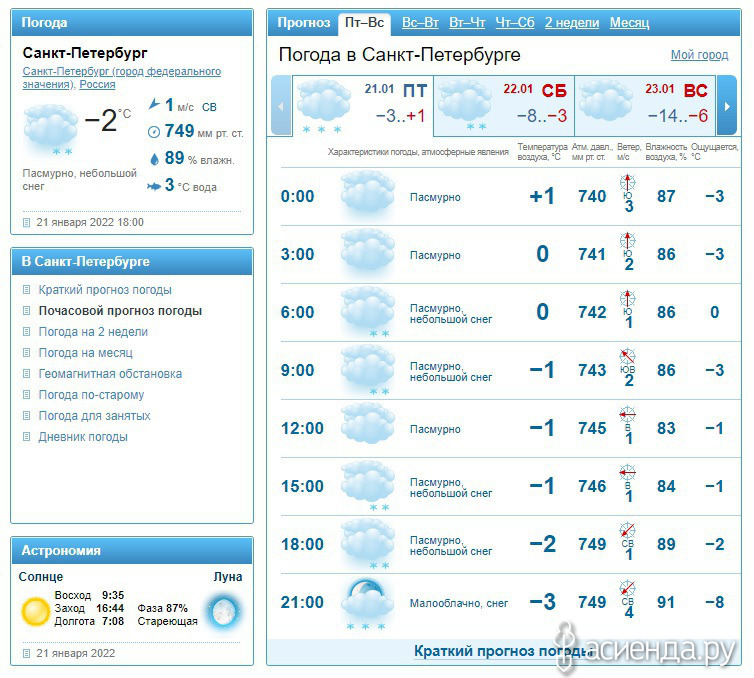The width and height of the screenshot is (754, 678).
Task: Switch to the Вс–Вт tab
Action: point(420,23)
